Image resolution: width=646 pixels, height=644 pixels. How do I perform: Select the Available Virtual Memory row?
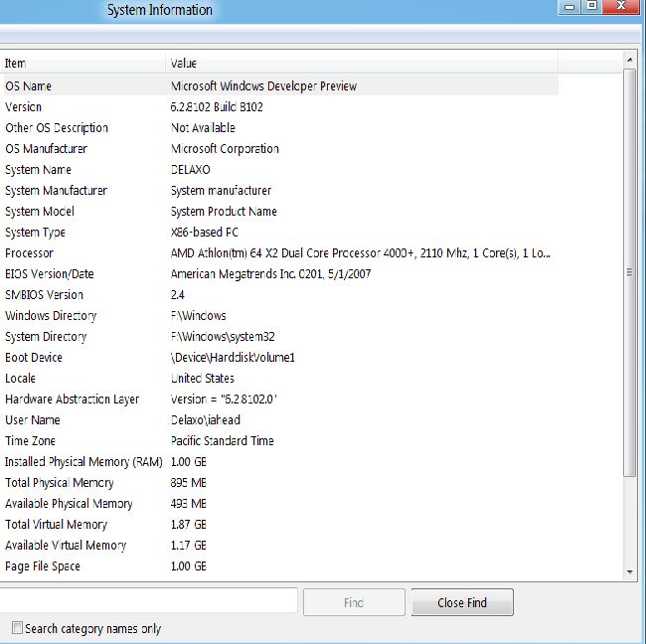click(281, 545)
